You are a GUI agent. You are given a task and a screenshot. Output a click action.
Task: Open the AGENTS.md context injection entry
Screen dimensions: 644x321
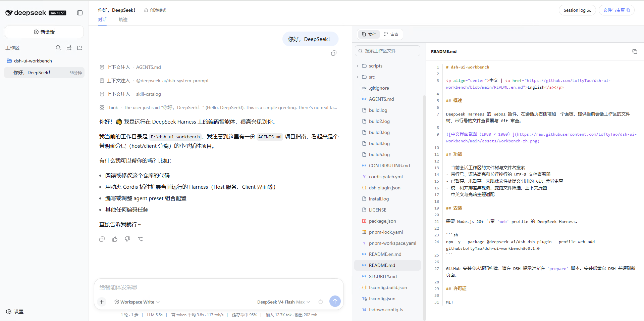[x=130, y=67]
